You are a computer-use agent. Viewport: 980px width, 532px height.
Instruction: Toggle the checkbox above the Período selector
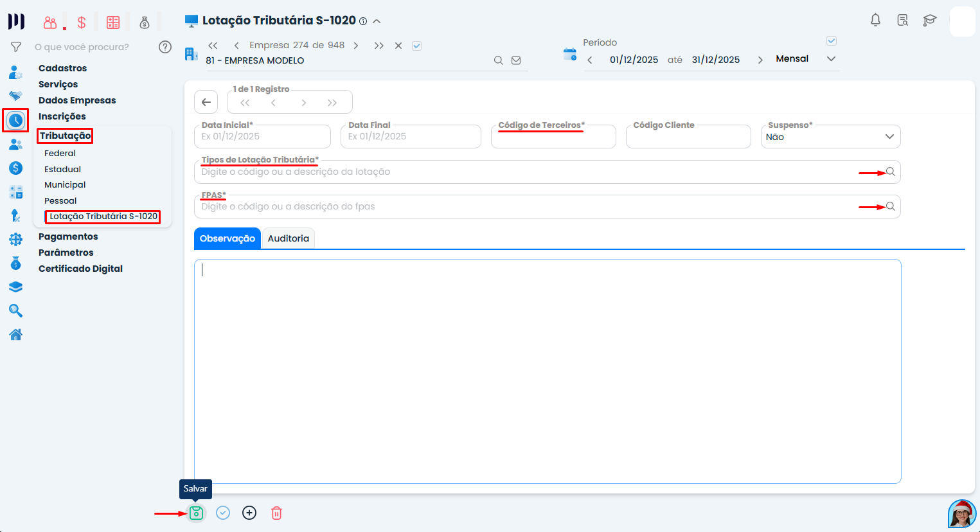(831, 41)
